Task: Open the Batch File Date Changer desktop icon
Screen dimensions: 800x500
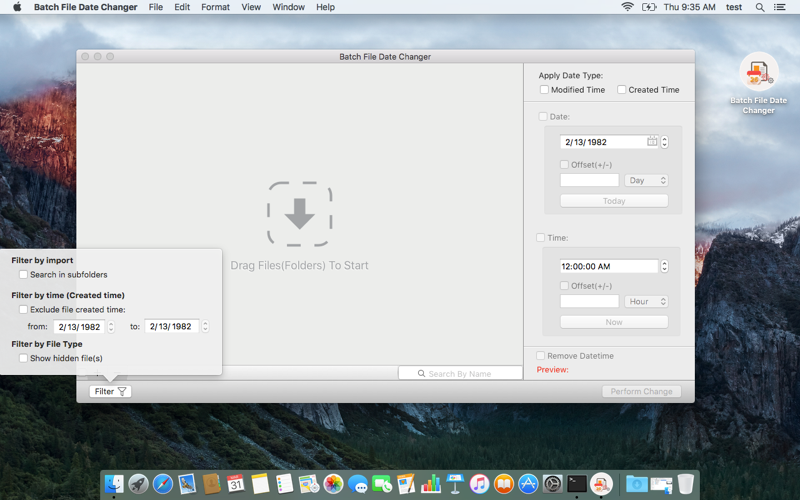Action: coord(758,83)
